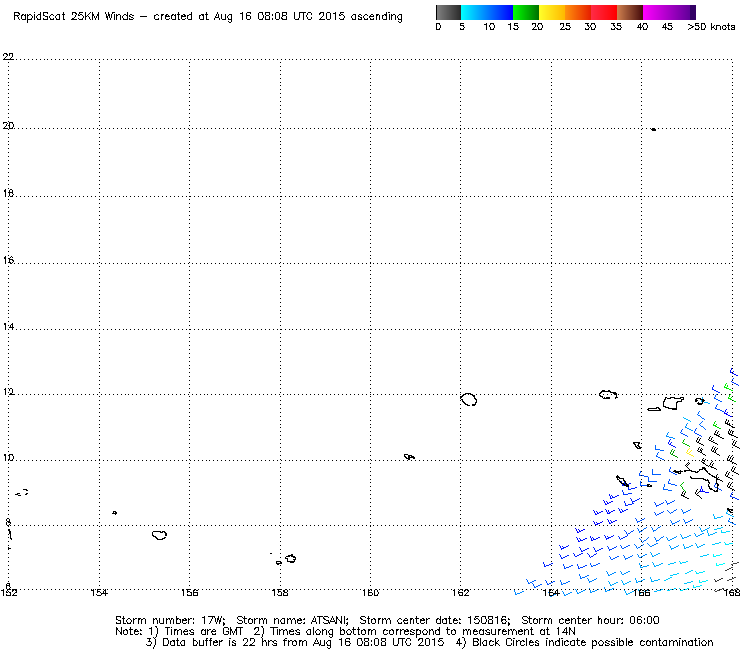Click the yellow 20-25 knots legend segment

(552, 12)
